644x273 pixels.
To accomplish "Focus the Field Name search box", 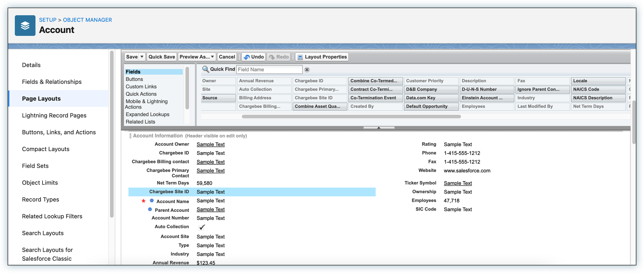I will pos(269,70).
